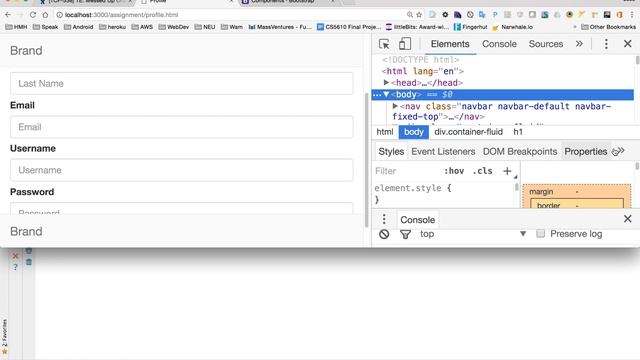Switch to the Event Listeners tab
This screenshot has height=360, width=640.
pos(443,151)
